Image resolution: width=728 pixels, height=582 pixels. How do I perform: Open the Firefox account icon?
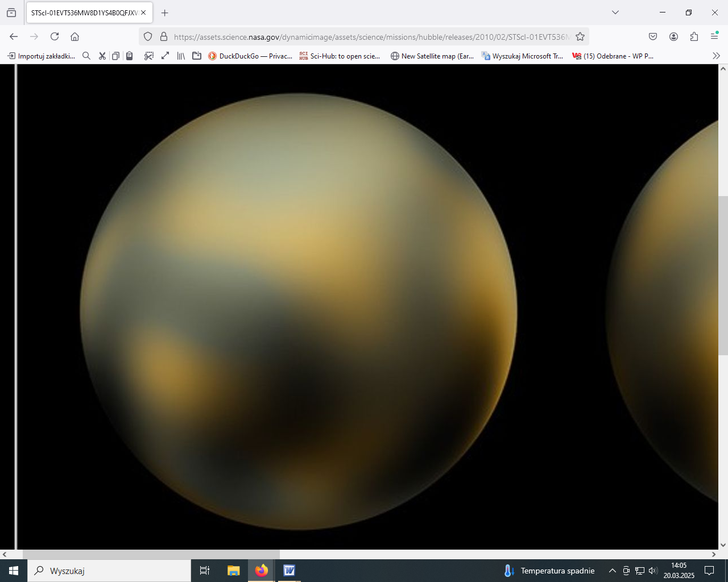click(x=673, y=36)
